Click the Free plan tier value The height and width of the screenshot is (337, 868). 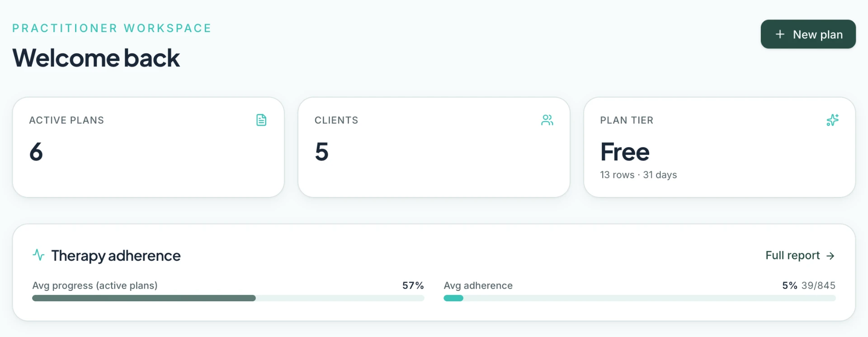[x=625, y=152]
